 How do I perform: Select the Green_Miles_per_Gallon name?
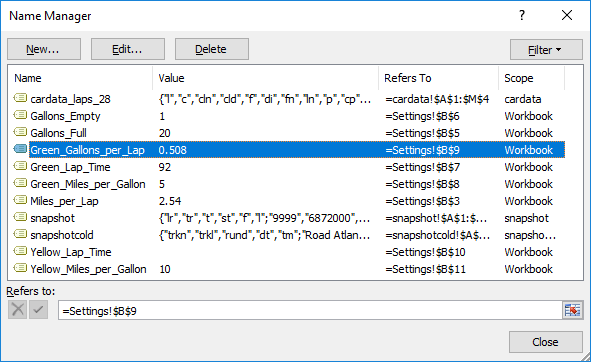[88, 184]
